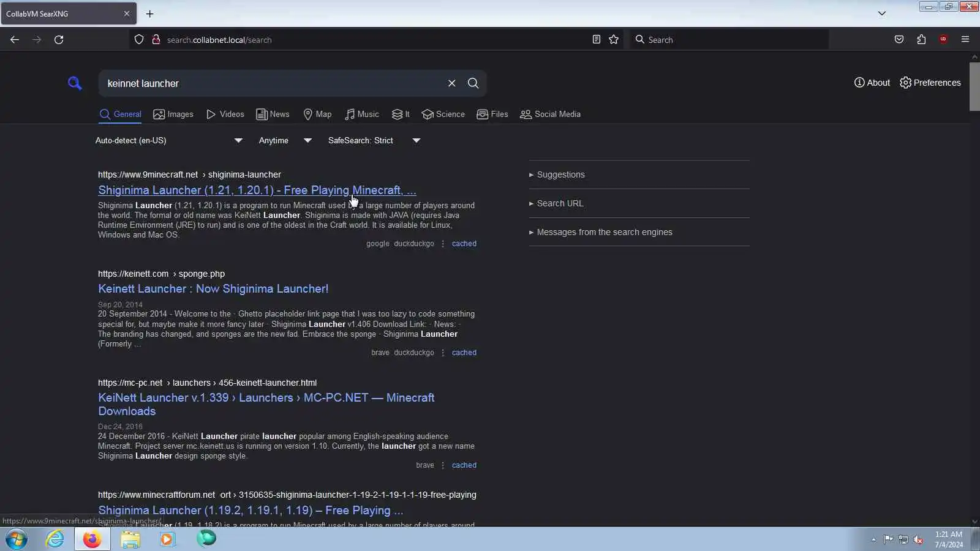This screenshot has width=980, height=551.
Task: Open the Firefox extensions menu
Action: click(921, 40)
